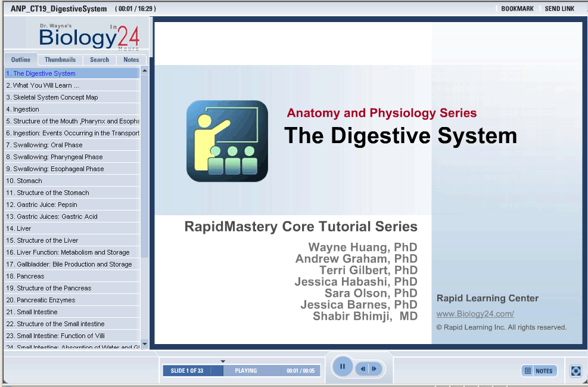Open the Search tab
Viewport: 588px width, 387px height.
[99, 60]
